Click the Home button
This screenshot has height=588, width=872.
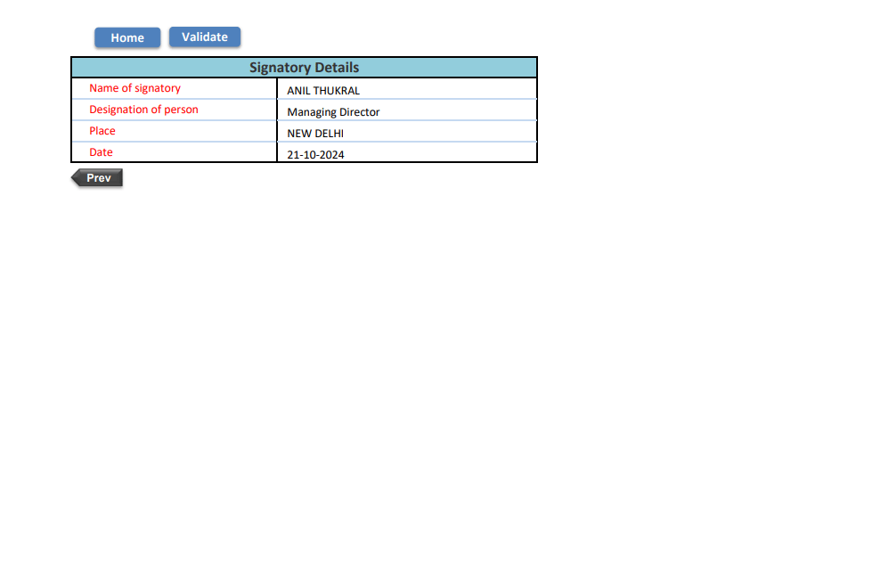coord(127,37)
